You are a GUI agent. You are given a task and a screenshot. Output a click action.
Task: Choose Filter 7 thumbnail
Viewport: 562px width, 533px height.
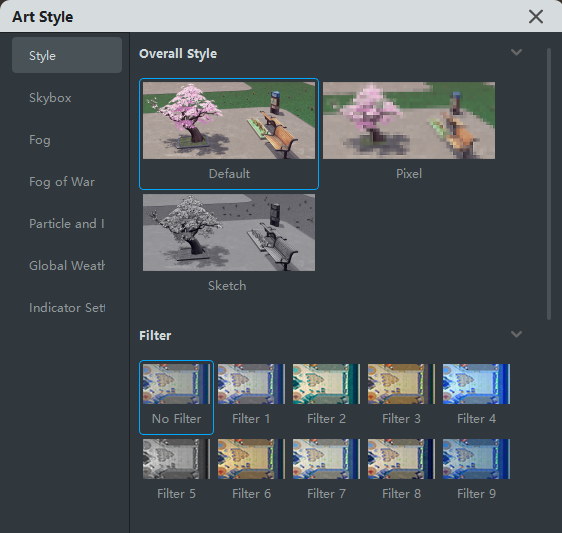(x=326, y=459)
